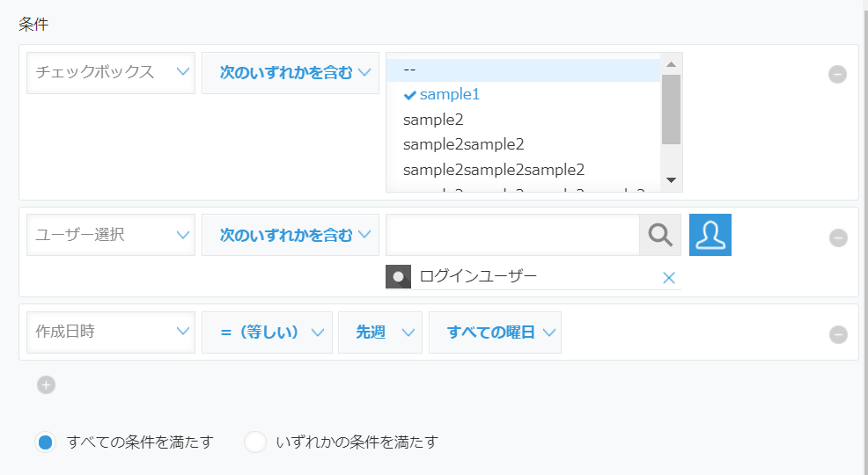The height and width of the screenshot is (475, 868).
Task: Select すべての条件を満たす radio button
Action: coord(46,442)
